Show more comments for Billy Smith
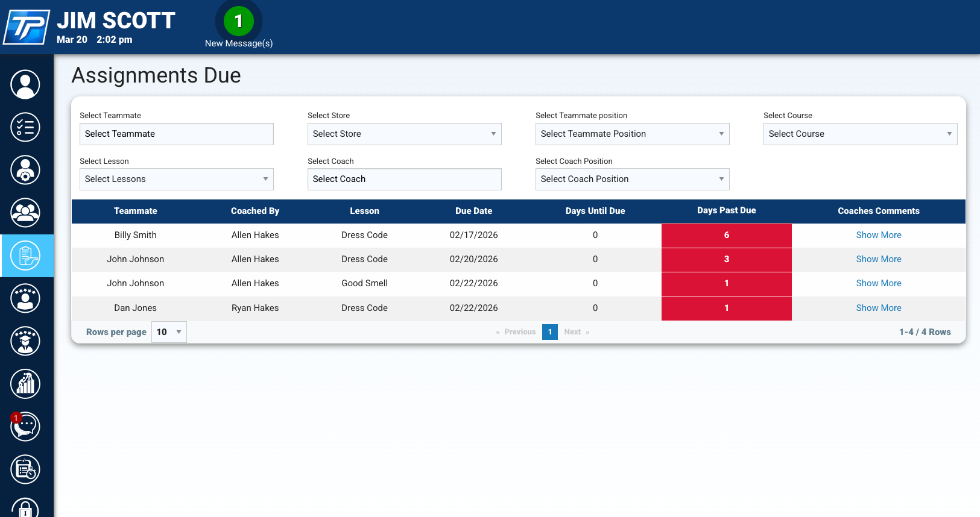Viewport: 980px width, 517px height. (879, 235)
